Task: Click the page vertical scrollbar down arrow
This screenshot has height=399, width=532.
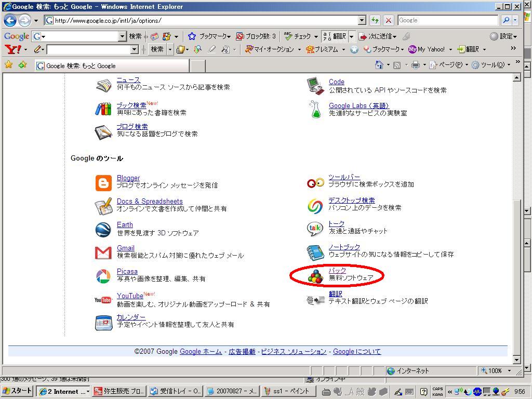Action: pos(517,360)
